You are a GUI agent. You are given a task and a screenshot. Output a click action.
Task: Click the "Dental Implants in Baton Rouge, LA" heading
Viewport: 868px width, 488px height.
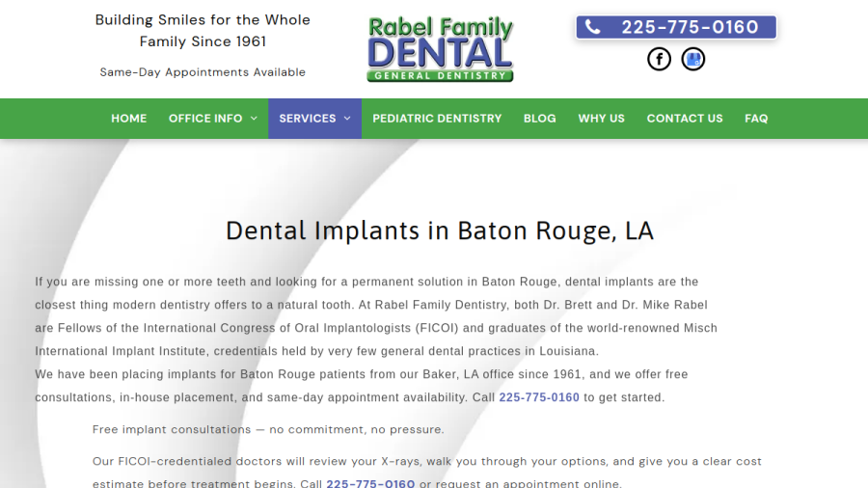[440, 230]
